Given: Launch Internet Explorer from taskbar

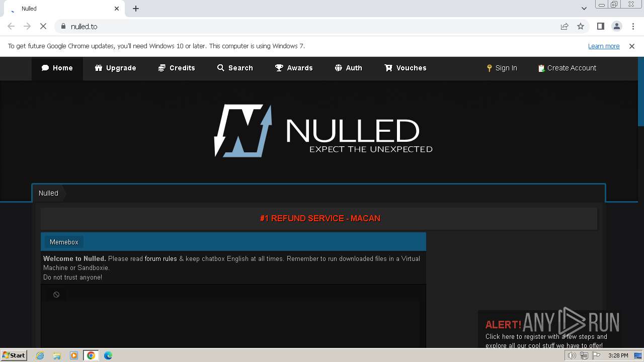Looking at the screenshot, I should (40, 355).
